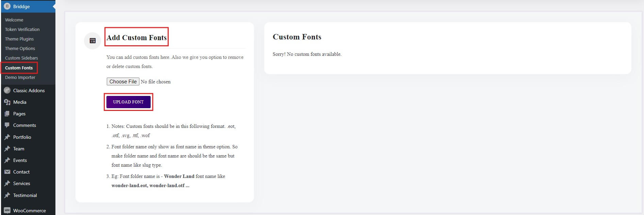Click the Contact envelope icon

[7, 172]
